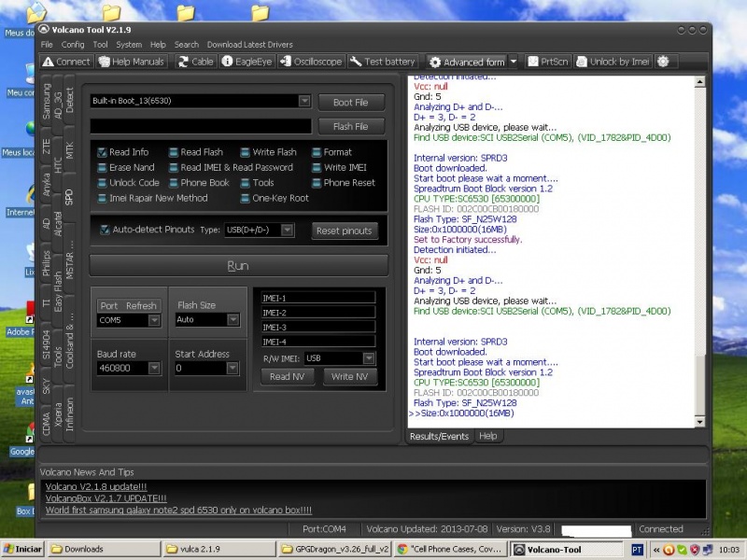Viewport: 747px width, 560px height.
Task: Click the Volcano Tool title bar logo
Action: pos(44,30)
